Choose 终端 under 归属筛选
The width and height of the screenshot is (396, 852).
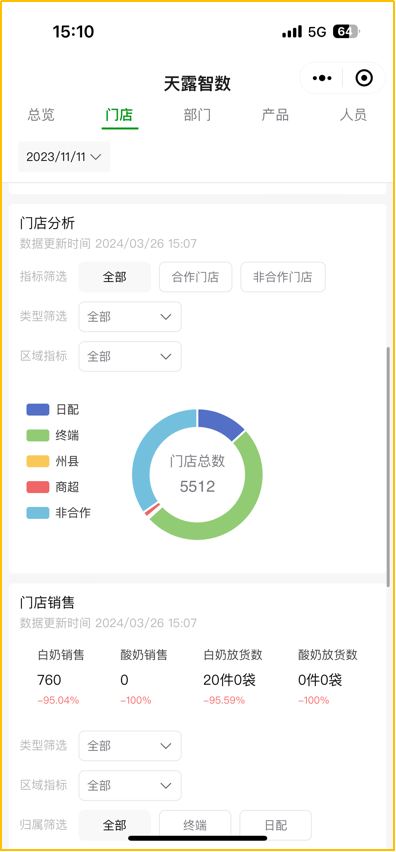point(195,825)
